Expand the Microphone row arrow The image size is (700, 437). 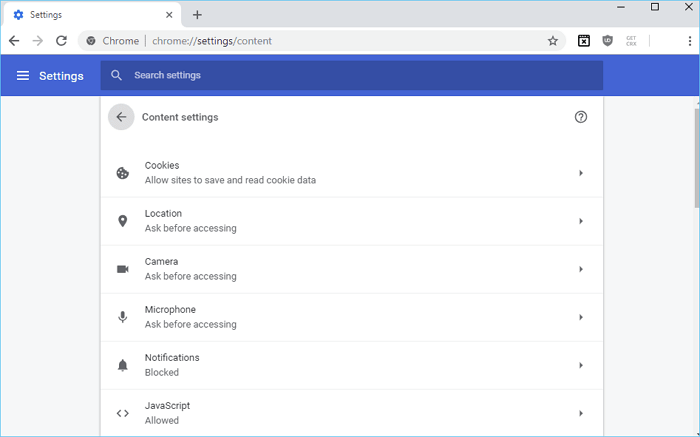click(581, 317)
